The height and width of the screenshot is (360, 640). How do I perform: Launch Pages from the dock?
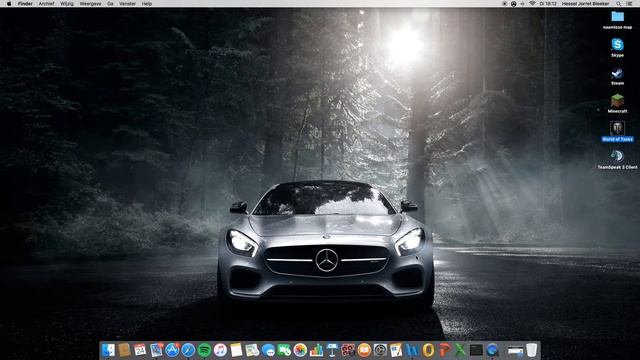tap(396, 350)
